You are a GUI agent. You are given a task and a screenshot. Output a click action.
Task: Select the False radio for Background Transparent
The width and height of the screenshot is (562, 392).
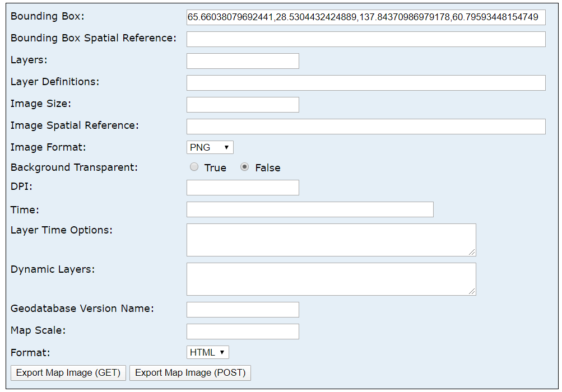coord(245,167)
